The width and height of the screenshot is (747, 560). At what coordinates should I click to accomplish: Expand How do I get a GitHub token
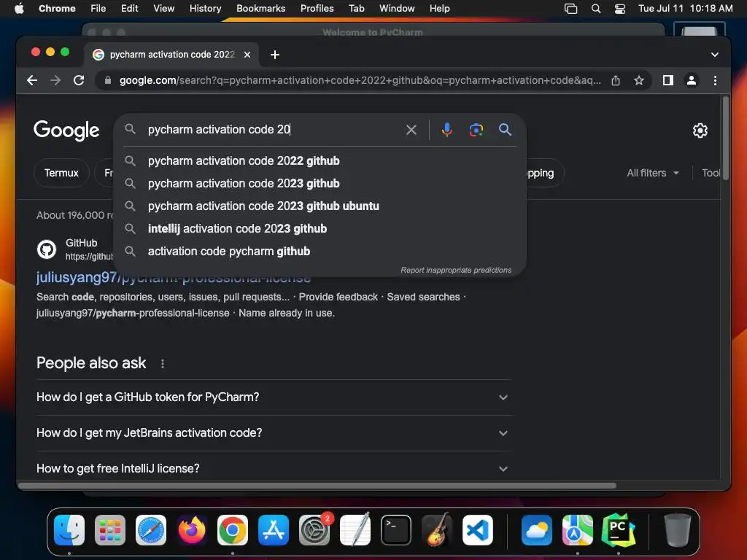[274, 397]
